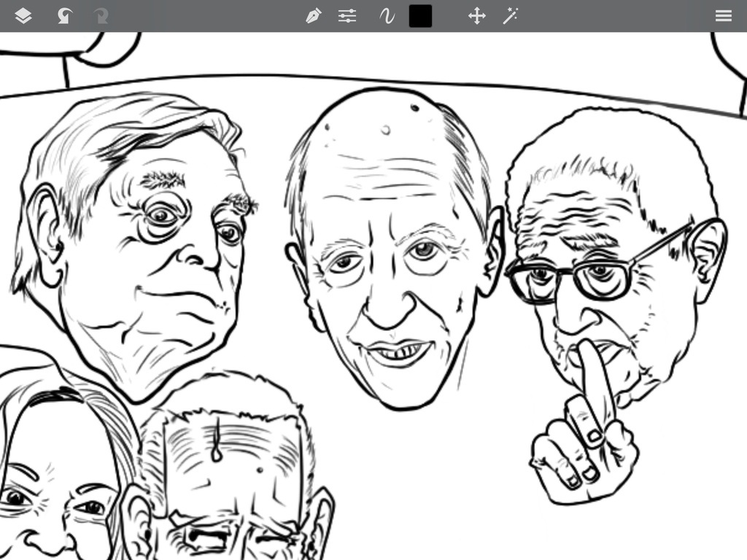Click the toothy mouth of the center face

(398, 354)
